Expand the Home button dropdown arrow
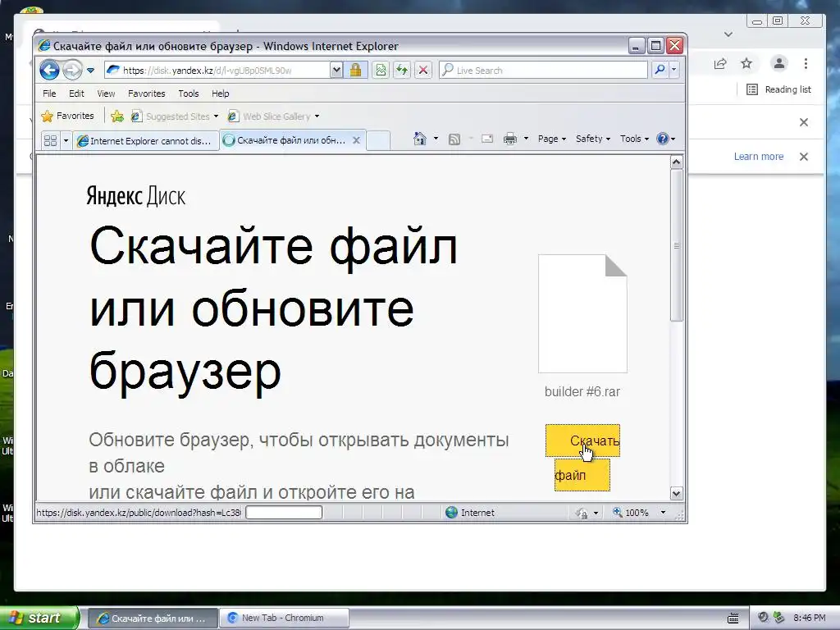 pos(436,139)
